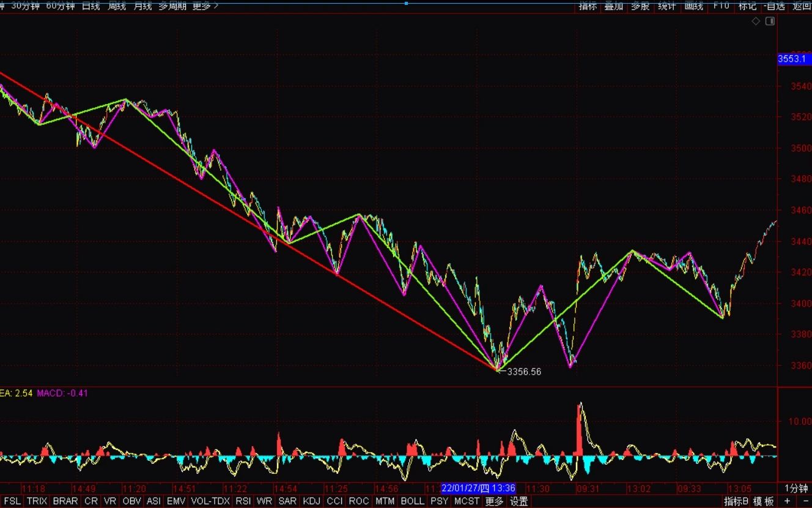The image size is (812, 508).
Task: Select the OBV indicator tab
Action: coord(131,501)
